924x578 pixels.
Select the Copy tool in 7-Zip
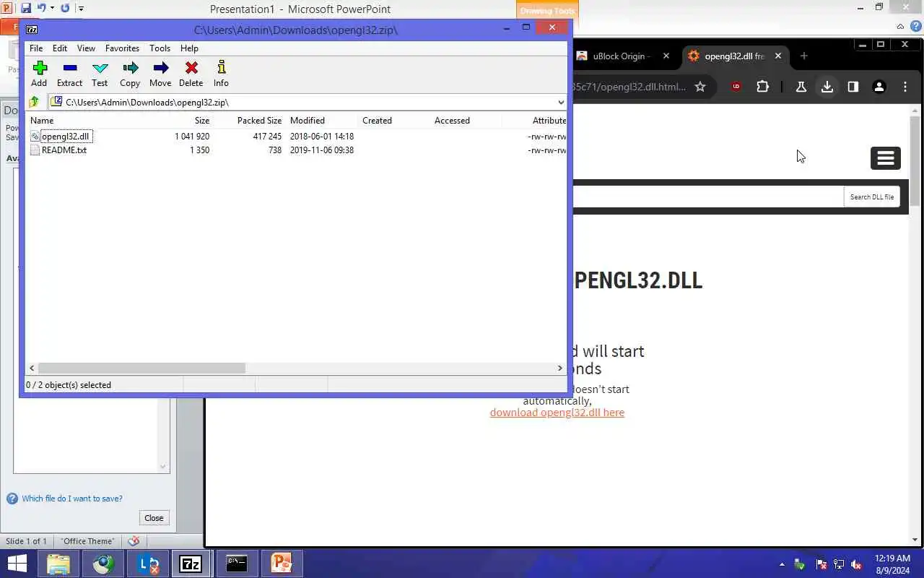pos(130,73)
